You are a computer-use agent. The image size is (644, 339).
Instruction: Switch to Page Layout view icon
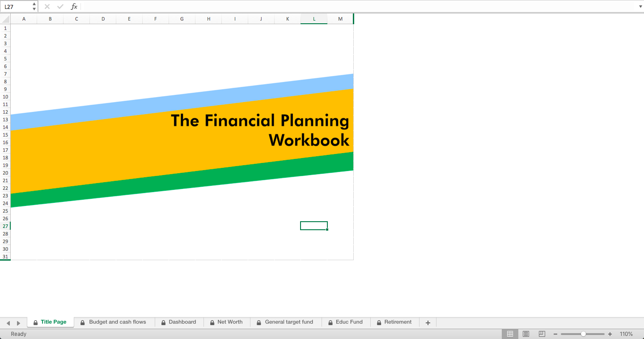pos(526,334)
